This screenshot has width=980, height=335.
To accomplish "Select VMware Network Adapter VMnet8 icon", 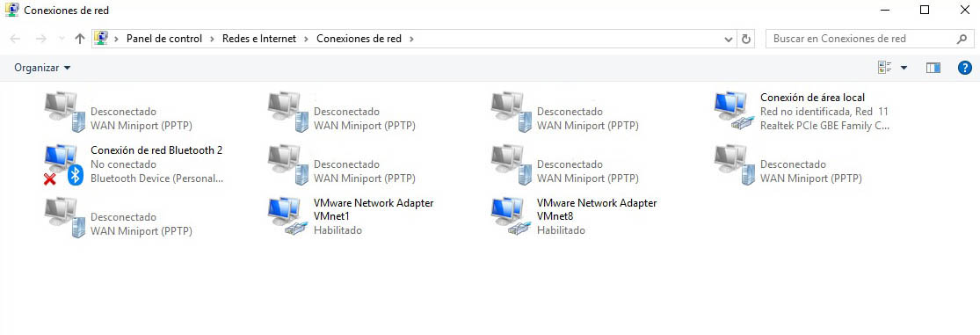I will pos(509,216).
